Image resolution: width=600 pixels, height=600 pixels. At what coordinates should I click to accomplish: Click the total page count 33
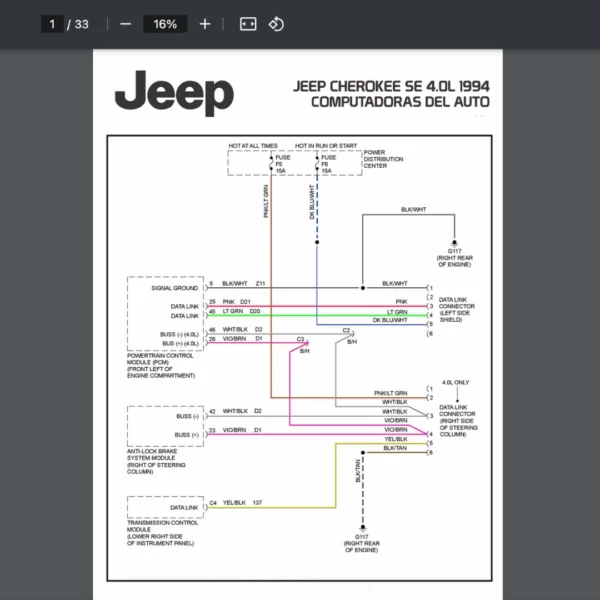[x=82, y=24]
